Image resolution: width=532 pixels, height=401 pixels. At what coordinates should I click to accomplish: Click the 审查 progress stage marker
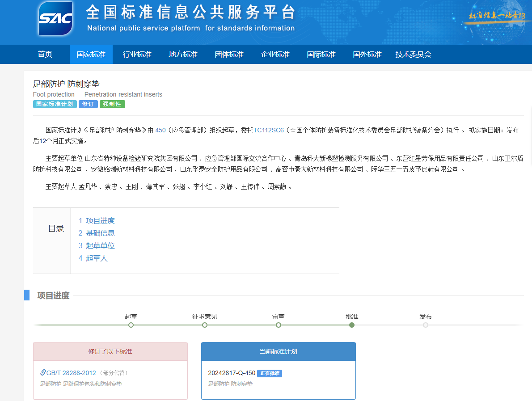[278, 325]
